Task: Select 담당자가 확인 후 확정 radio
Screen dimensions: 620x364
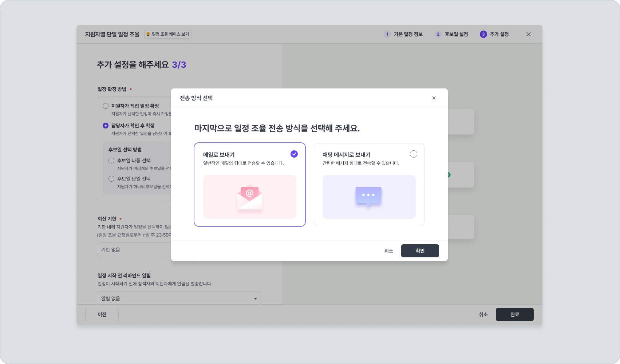Action: [106, 126]
